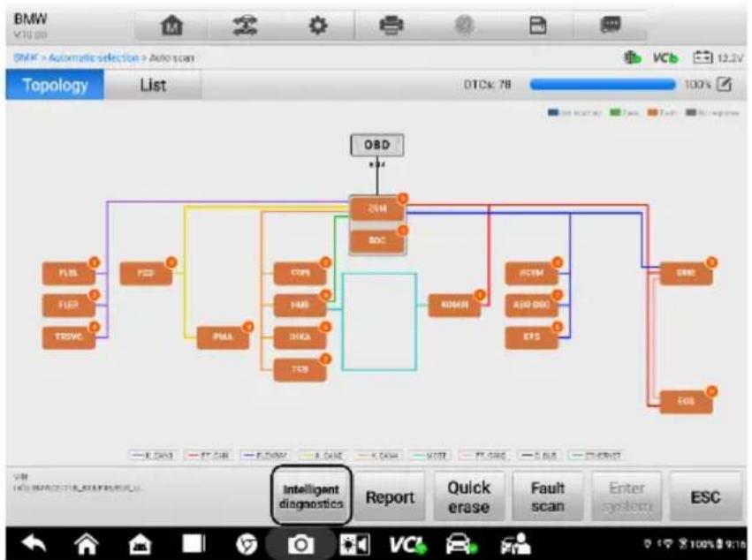This screenshot has width=752, height=560.
Task: Open brightness and sound icon in bottom bar
Action: tap(354, 544)
